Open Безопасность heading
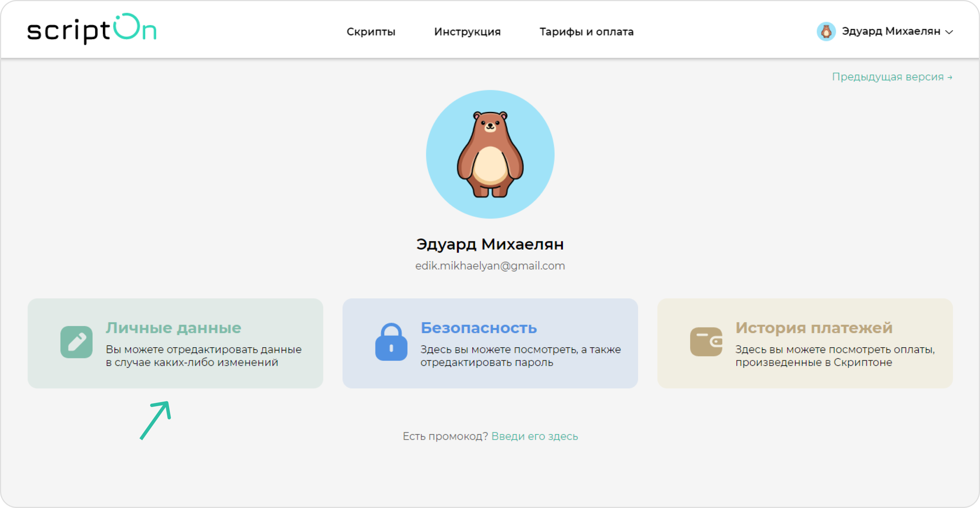 (x=479, y=328)
